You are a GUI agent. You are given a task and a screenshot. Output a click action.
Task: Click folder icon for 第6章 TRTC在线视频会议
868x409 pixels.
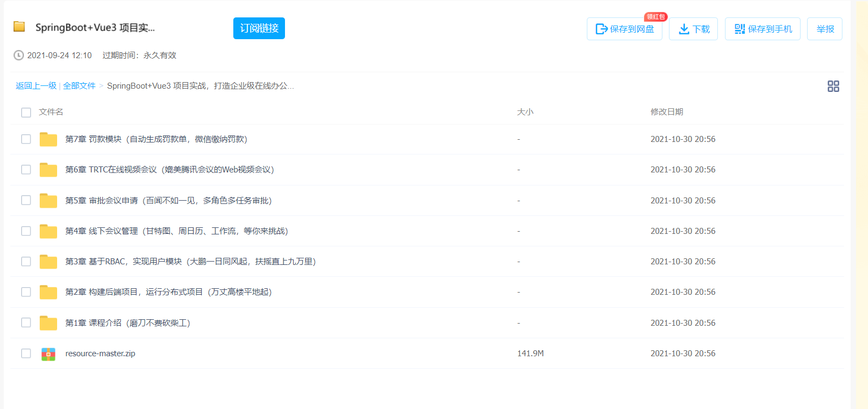[48, 170]
